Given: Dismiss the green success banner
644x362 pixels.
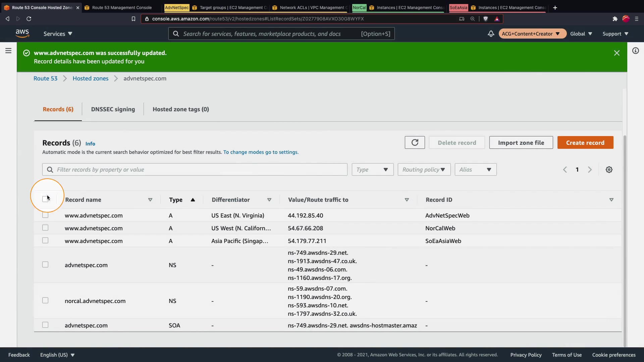Looking at the screenshot, I should 616,53.
